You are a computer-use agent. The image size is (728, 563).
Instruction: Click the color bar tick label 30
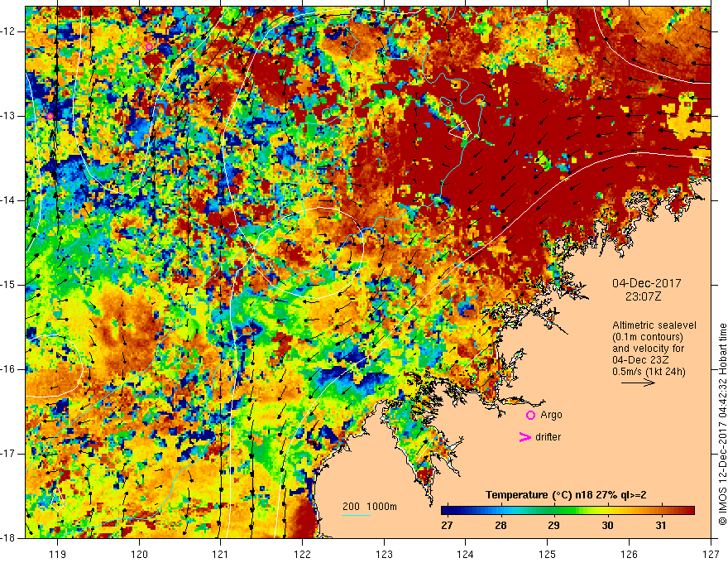pyautogui.click(x=607, y=526)
